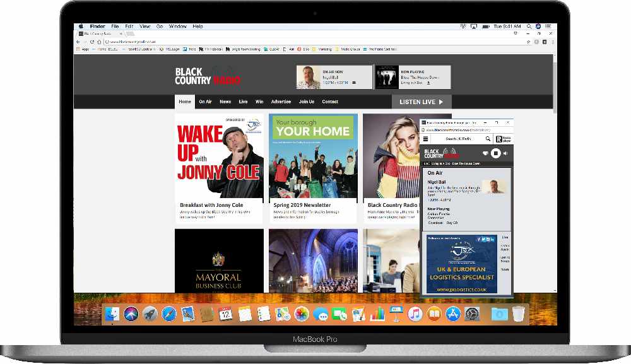Open the On Air navigation item
The height and width of the screenshot is (364, 631).
(205, 102)
